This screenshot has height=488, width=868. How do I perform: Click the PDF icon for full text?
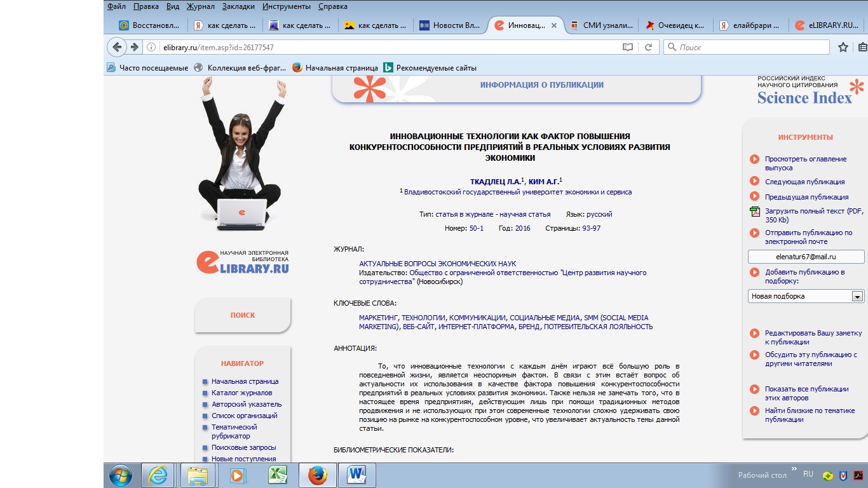click(754, 212)
